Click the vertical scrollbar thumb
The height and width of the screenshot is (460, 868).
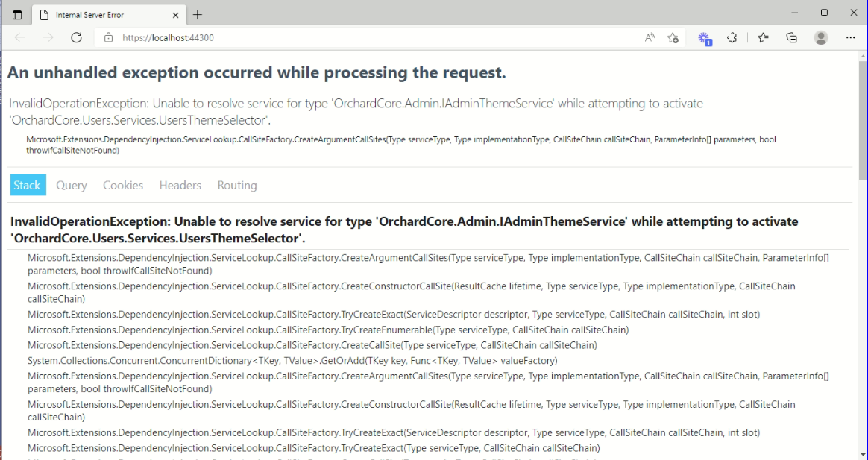click(863, 121)
